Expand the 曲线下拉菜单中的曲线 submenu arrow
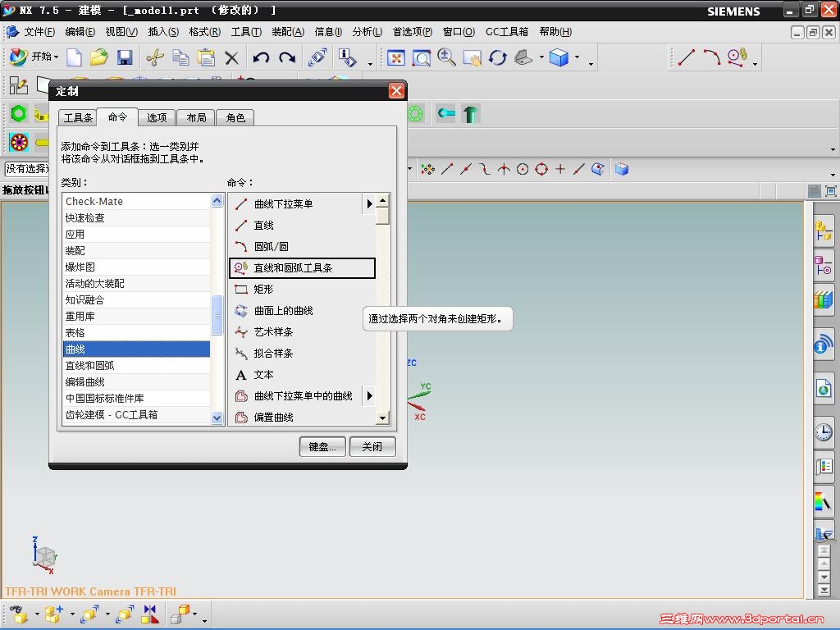Screen dimensions: 840x630 coord(369,396)
